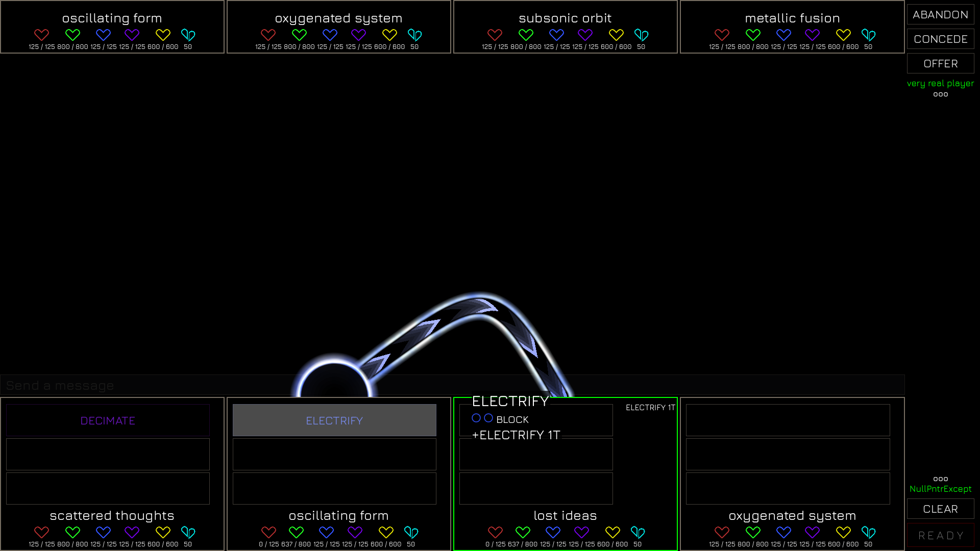Click the OFFER button
This screenshot has height=551, width=980.
[940, 64]
